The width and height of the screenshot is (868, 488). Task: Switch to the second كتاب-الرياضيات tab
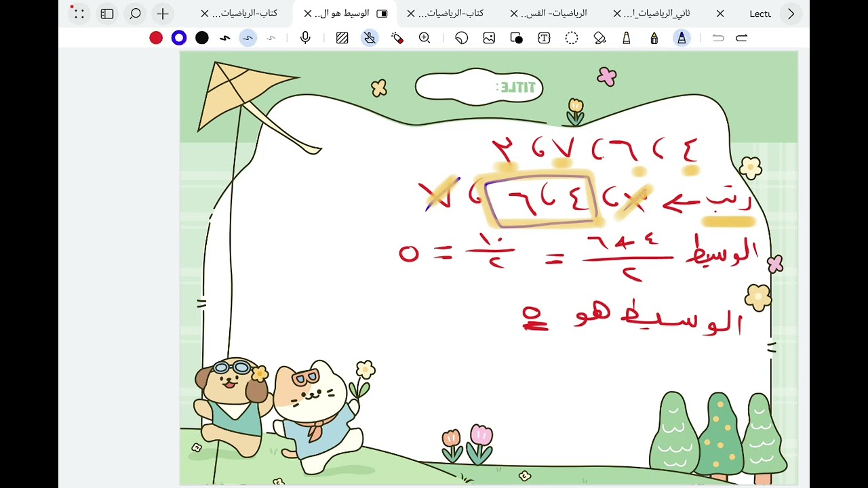click(450, 14)
